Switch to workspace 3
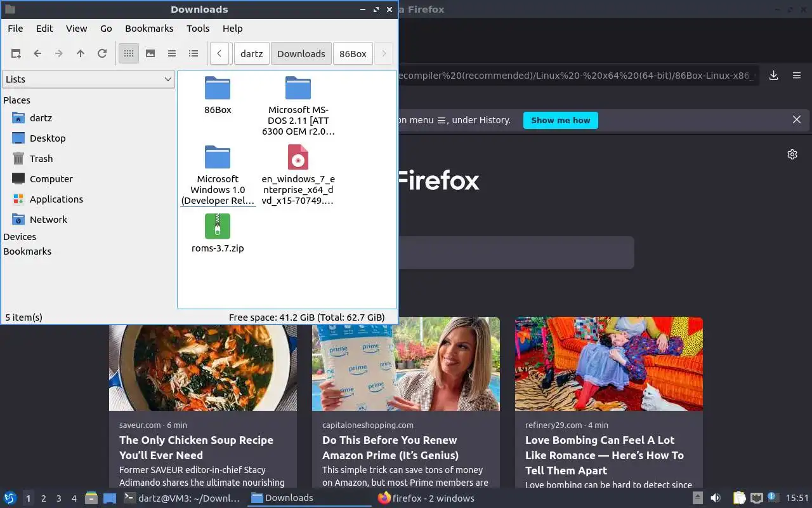Viewport: 812px width, 508px height. pos(59,498)
